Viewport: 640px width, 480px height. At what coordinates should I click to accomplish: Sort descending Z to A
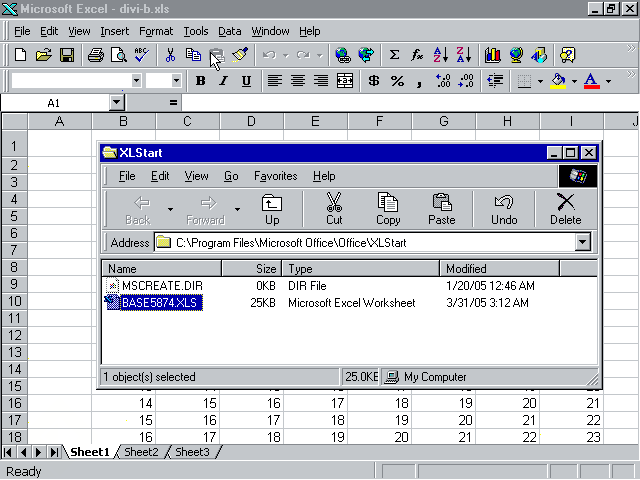point(464,55)
